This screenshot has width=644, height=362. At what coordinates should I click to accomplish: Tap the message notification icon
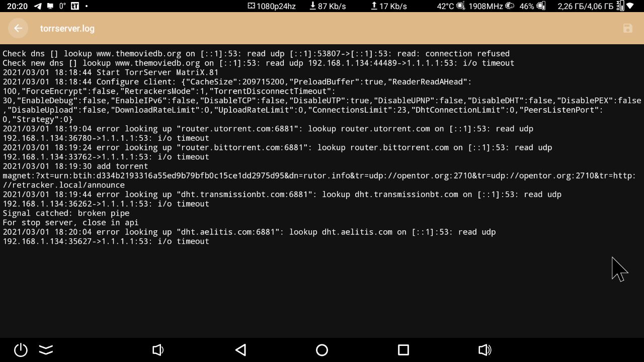(x=50, y=6)
